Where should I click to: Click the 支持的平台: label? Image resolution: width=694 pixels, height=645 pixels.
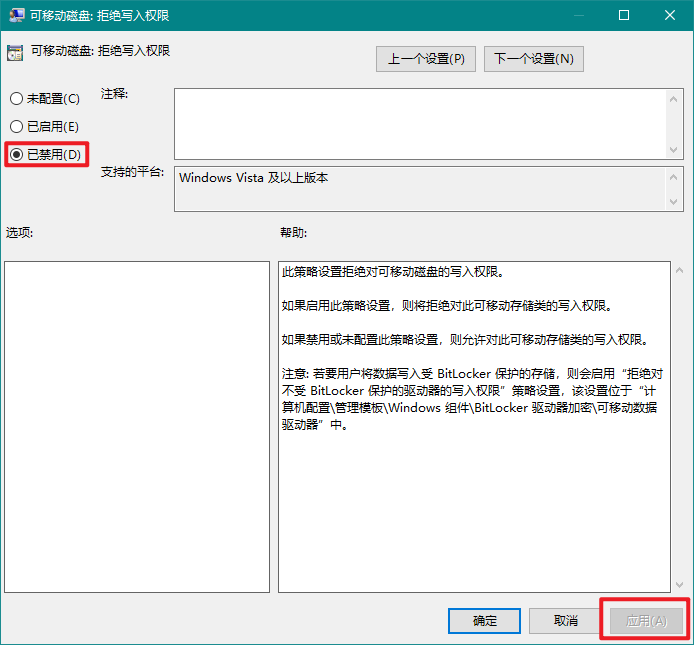point(132,172)
